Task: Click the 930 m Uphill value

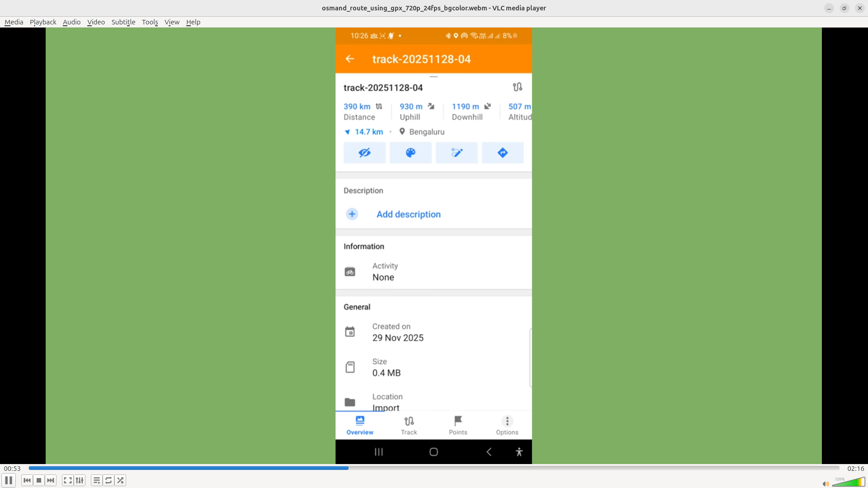Action: pyautogui.click(x=411, y=107)
